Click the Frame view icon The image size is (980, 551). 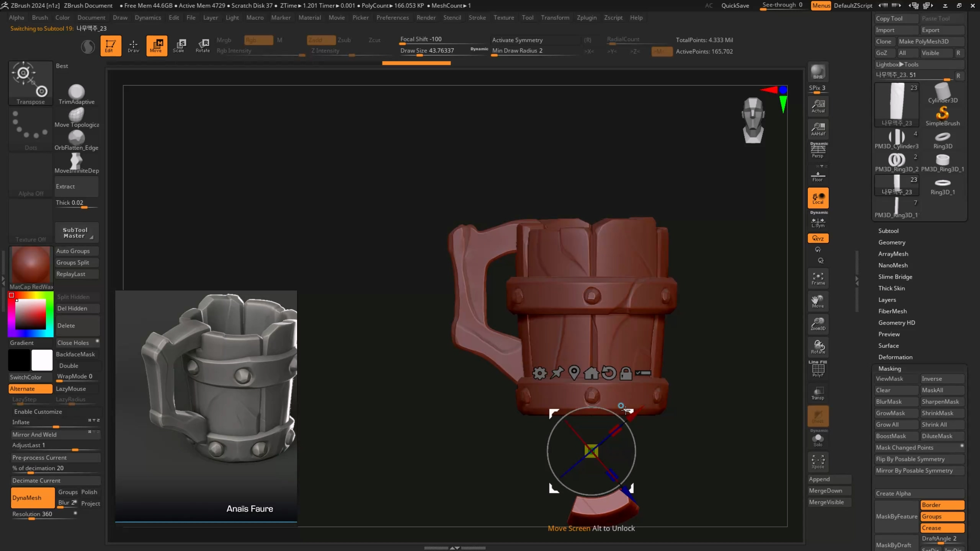coord(818,278)
